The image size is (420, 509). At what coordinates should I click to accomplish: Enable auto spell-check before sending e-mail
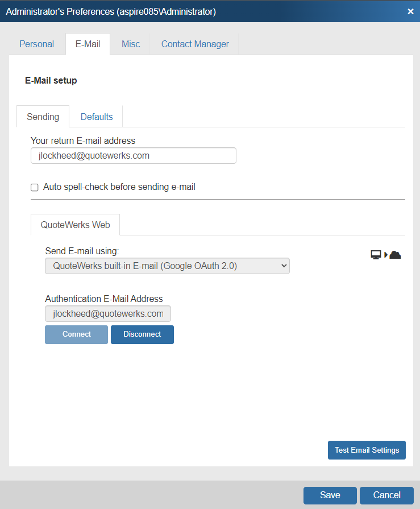coord(35,187)
